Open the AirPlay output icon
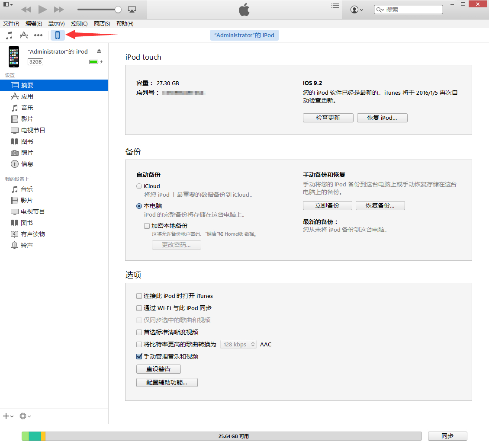489x448 pixels. [x=132, y=10]
